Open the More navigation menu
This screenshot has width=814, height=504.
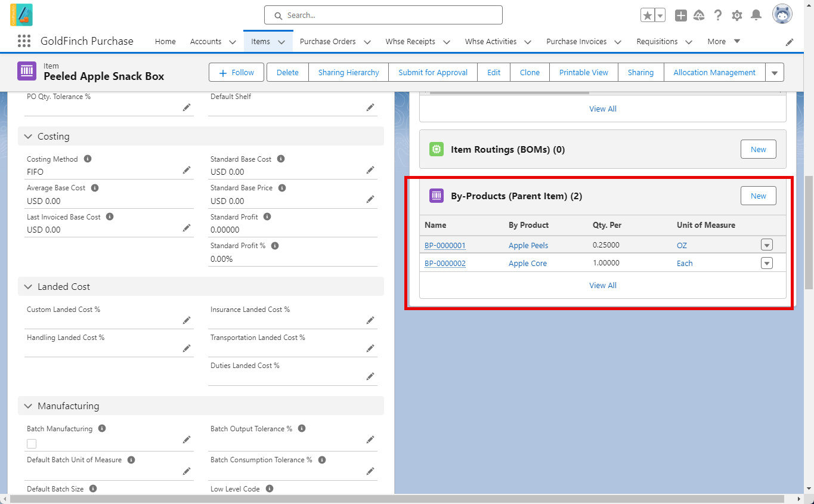724,42
